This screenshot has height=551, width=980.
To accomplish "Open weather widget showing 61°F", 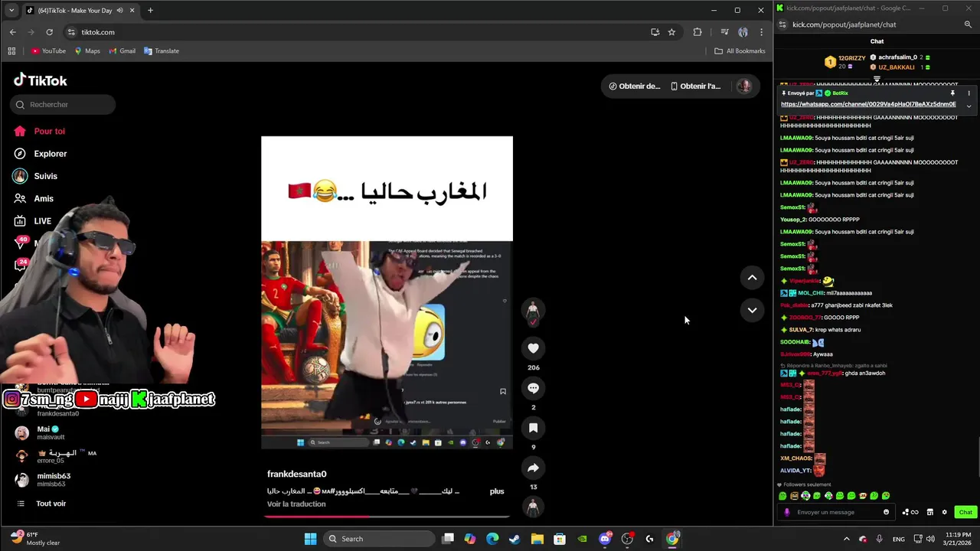I will pos(34,539).
